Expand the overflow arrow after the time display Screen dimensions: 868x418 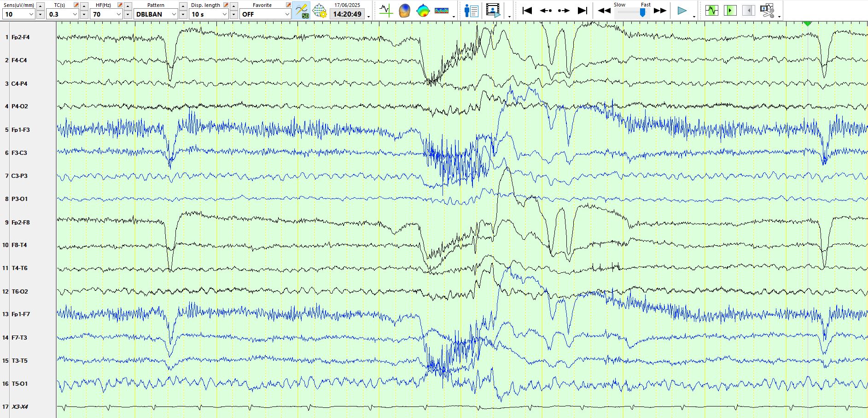coord(368,17)
